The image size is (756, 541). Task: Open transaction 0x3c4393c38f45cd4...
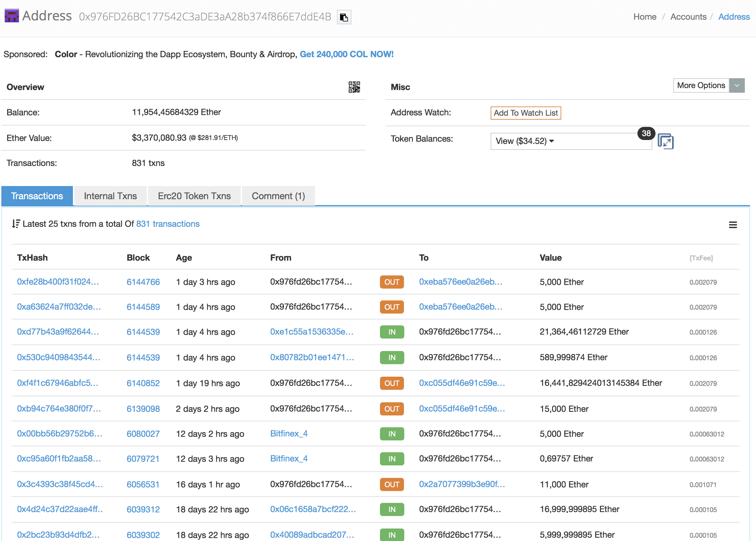click(60, 484)
